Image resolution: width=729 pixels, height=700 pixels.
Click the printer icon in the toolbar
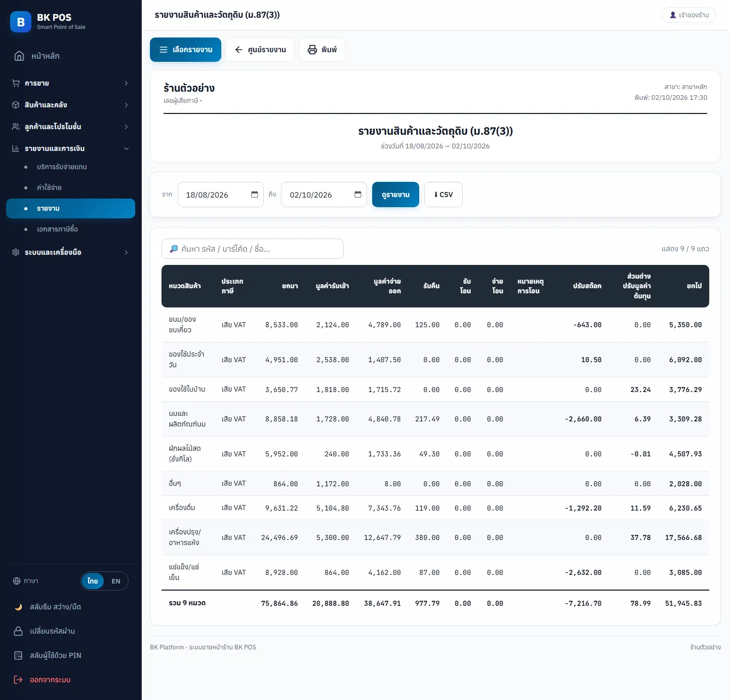[312, 50]
